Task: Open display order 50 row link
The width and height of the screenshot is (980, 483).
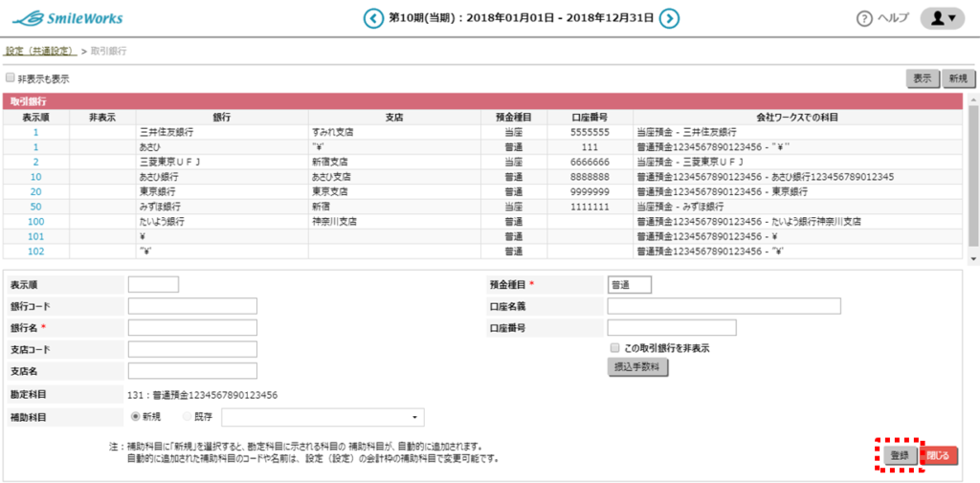Action: coord(35,207)
